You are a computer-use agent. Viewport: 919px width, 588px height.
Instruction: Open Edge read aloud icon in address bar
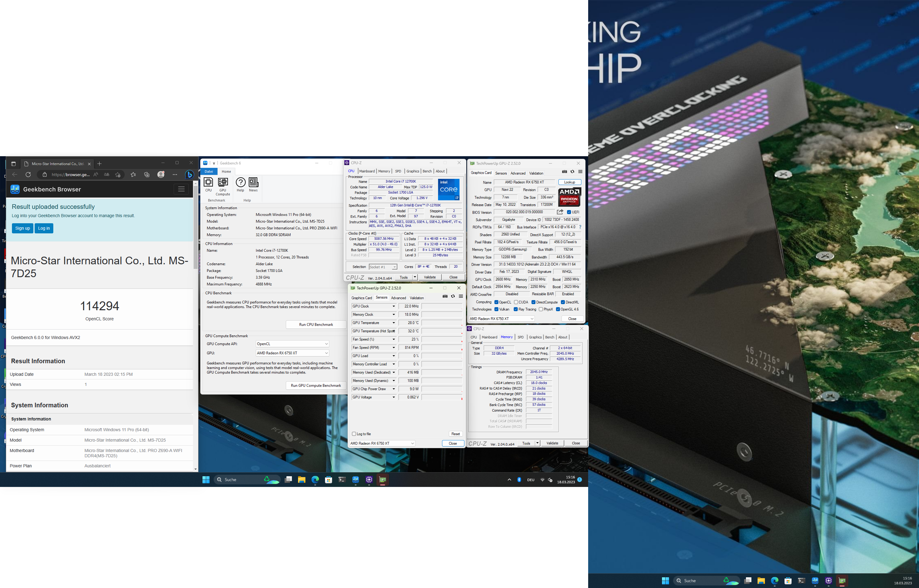point(96,175)
